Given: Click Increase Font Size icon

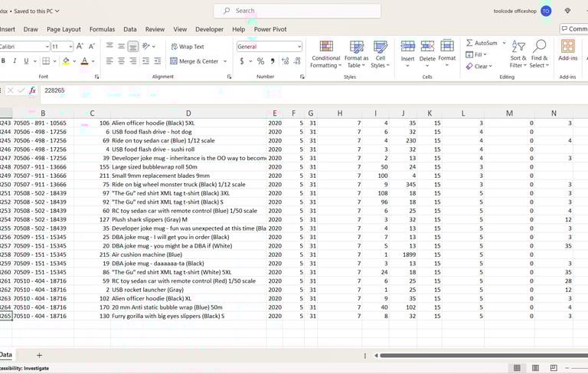Looking at the screenshot, I should pos(80,47).
